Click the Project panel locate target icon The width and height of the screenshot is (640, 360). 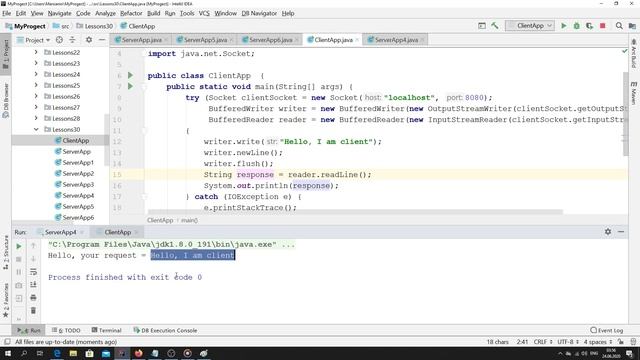(59, 40)
